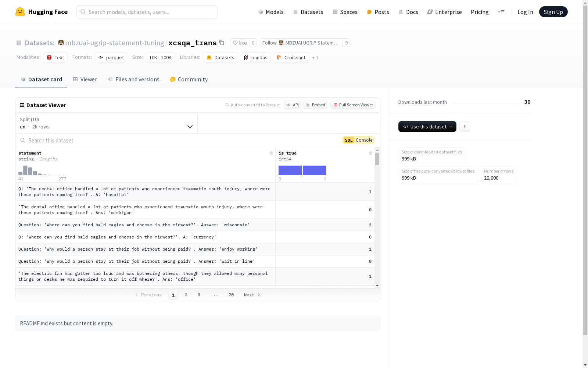Click the statement lengths histogram
Image resolution: width=588 pixels, height=368 pixels.
coord(42,170)
